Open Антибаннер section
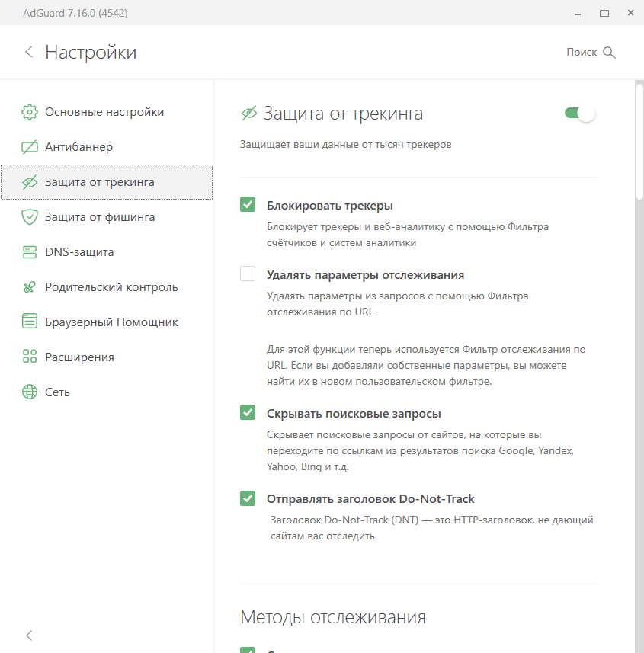The image size is (644, 653). [107, 147]
